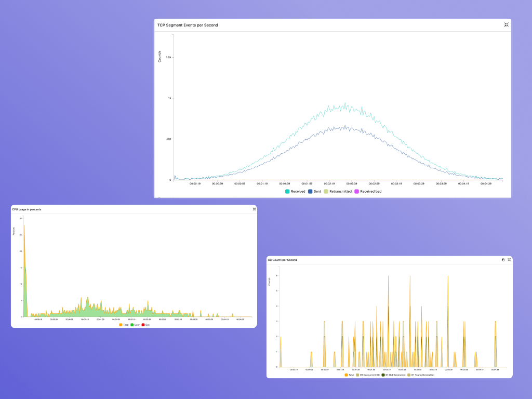Screen dimensions: 532x399
Task: Click the 'GC Counts per Second' title
Action: (x=282, y=260)
